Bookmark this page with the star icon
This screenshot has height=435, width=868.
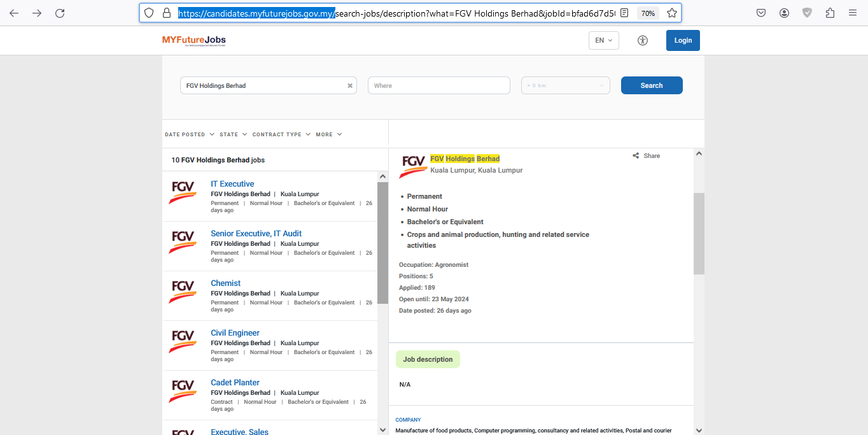pyautogui.click(x=672, y=13)
